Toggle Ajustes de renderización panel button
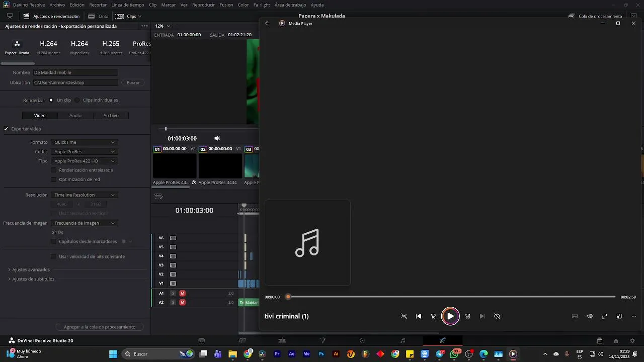The width and height of the screenshot is (644, 362). tap(51, 16)
